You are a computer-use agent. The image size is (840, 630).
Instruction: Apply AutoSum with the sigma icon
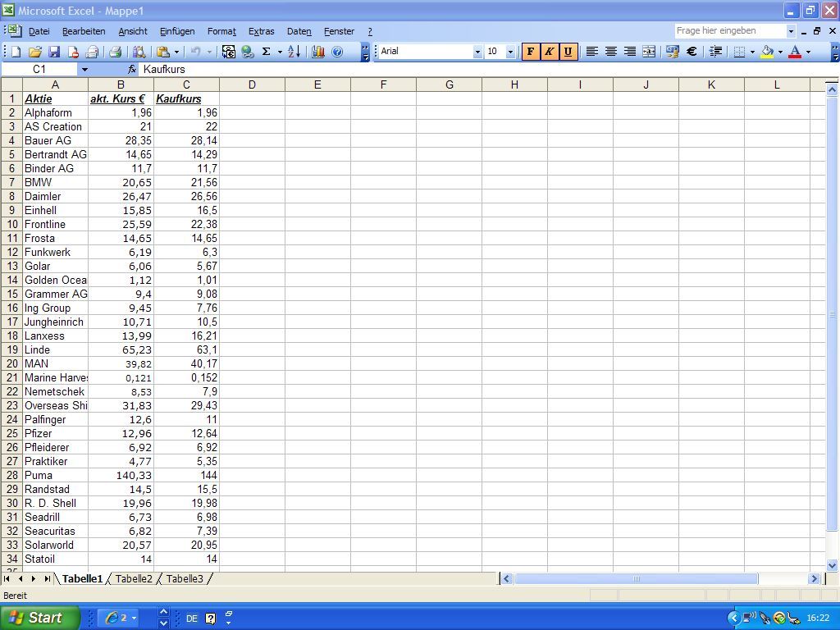pos(266,52)
